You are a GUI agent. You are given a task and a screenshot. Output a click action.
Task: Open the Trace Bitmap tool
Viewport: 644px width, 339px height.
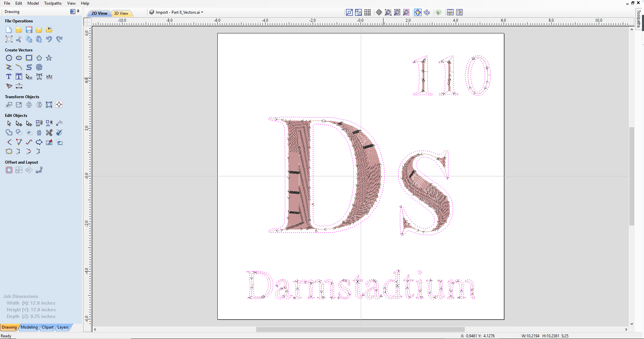[x=9, y=86]
